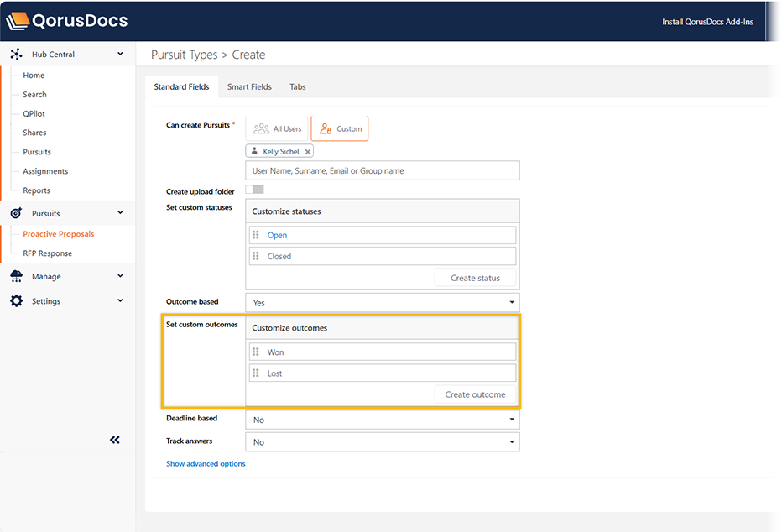Click drag handle icon beside Won outcome
This screenshot has height=532, width=782.
(256, 352)
